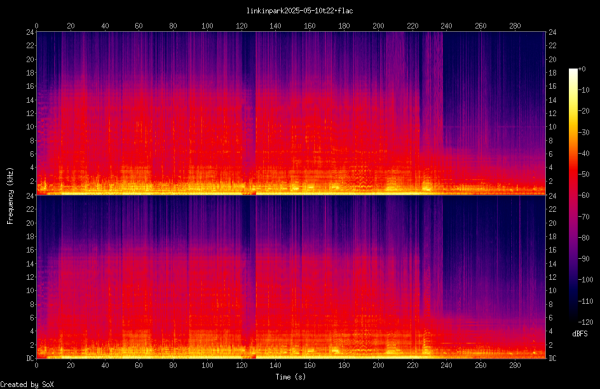Click tick '200' on the bottom time axis
This screenshot has width=600, height=389.
378,365
